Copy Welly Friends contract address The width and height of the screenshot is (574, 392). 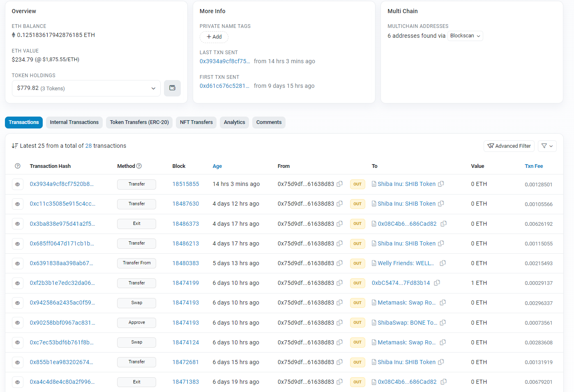coord(443,263)
